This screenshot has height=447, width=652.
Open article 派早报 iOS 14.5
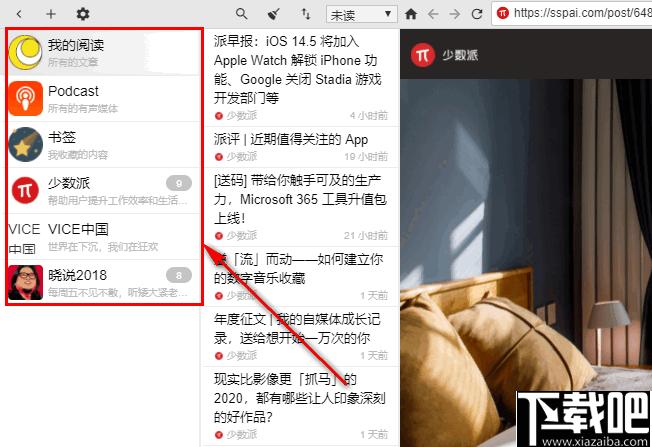[x=300, y=71]
